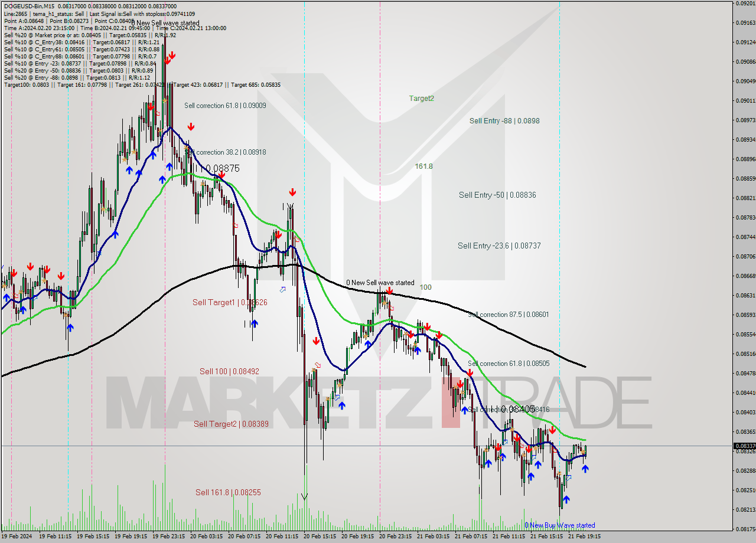Viewport: 756px width, 543px height.
Task: Click the 'Sell 161.8 | 0.08255' label
Action: (228, 493)
